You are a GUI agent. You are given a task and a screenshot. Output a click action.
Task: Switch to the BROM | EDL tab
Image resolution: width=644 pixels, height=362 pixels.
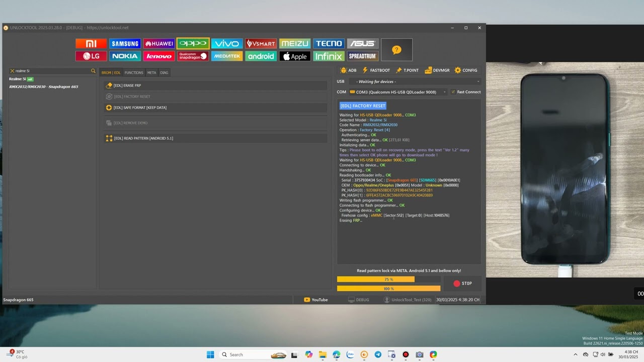(x=111, y=73)
